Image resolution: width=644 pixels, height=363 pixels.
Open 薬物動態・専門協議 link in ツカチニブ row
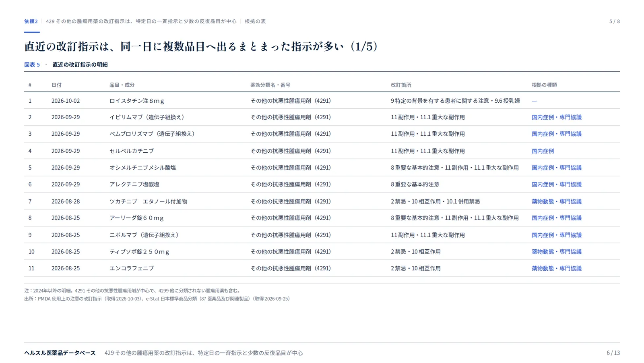[557, 201]
